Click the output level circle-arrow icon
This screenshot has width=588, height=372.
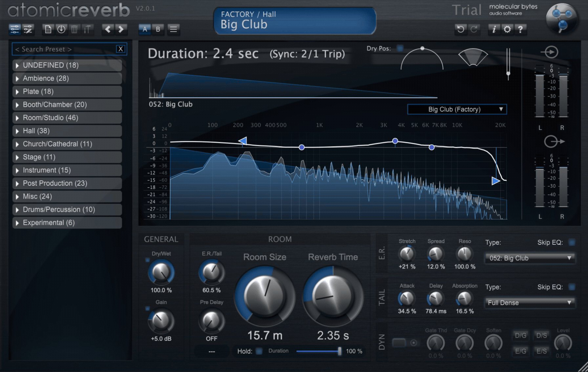click(554, 142)
